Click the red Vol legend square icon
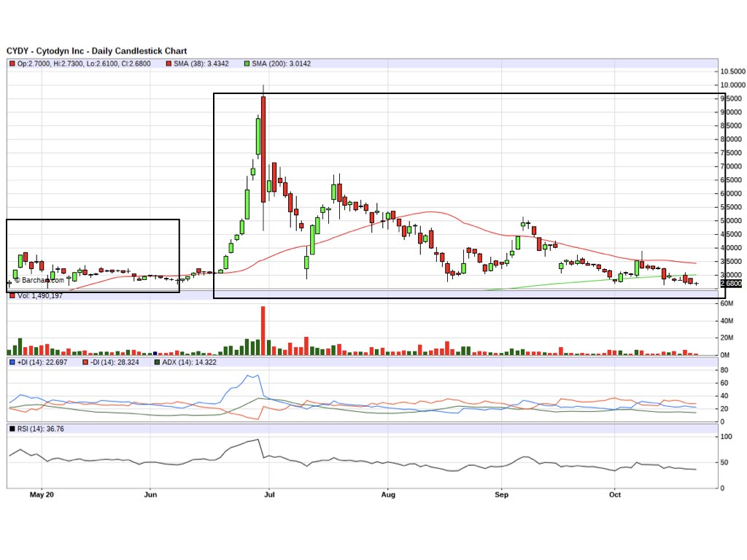This screenshot has width=747, height=560. click(11, 296)
